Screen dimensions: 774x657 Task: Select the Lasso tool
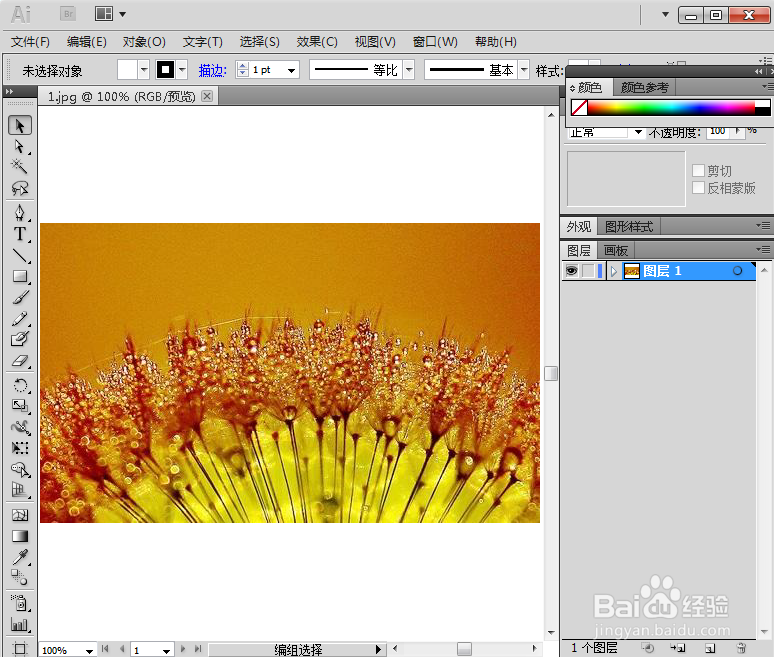pos(20,188)
